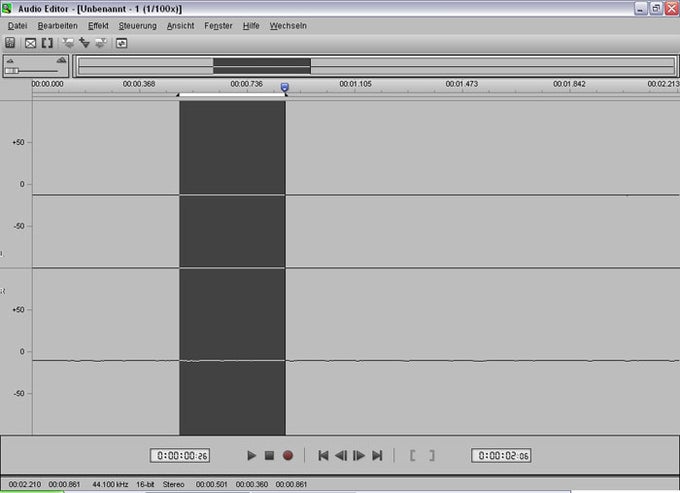Open the Datei menu
The width and height of the screenshot is (680, 493).
click(x=17, y=26)
